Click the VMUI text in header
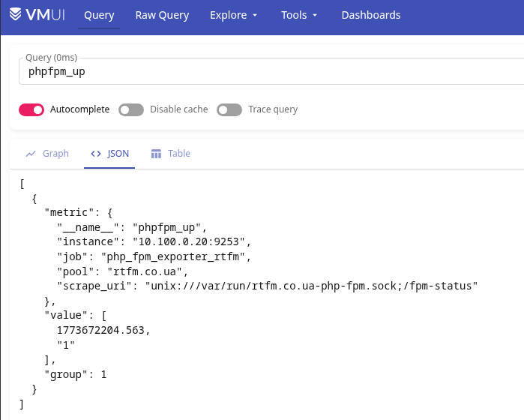This screenshot has width=524, height=420. click(x=48, y=15)
